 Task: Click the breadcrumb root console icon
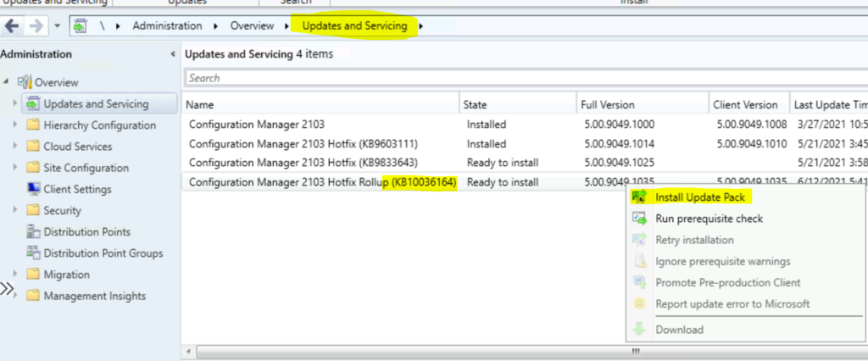(x=81, y=26)
